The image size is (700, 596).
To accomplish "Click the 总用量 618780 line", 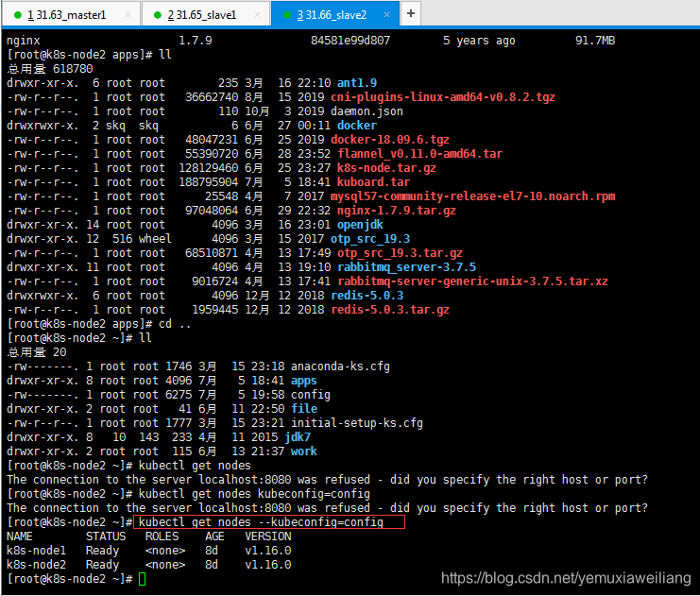I will click(50, 69).
